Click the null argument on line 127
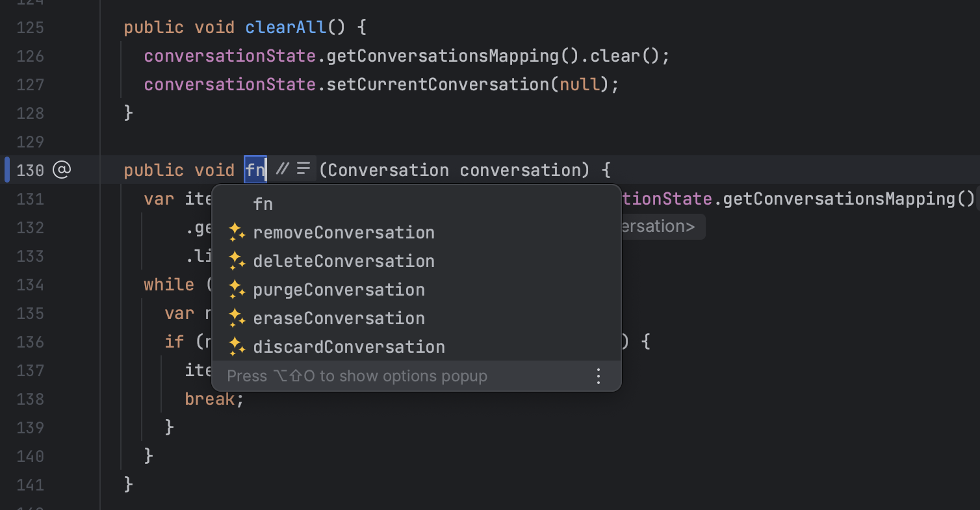This screenshot has height=510, width=980. pyautogui.click(x=580, y=84)
